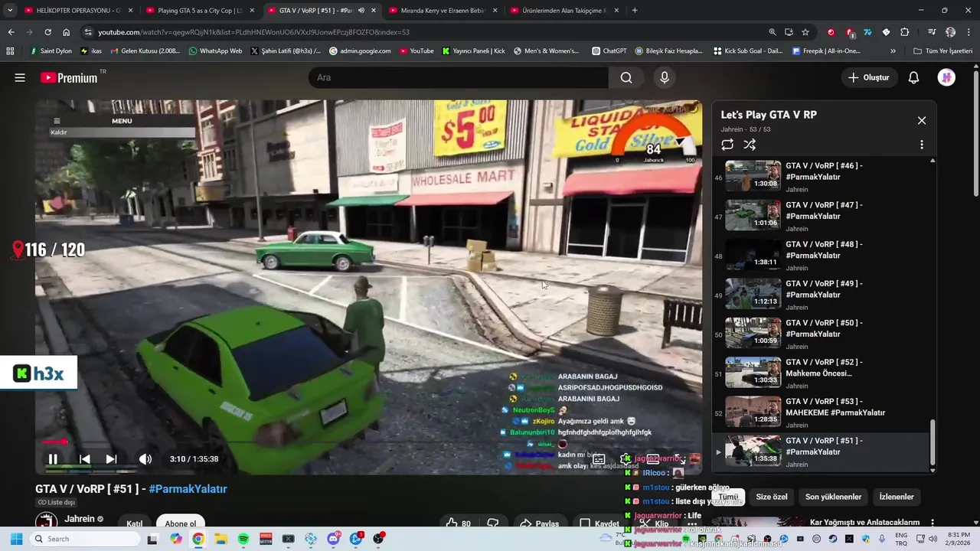
Task: Toggle playlist shuffle
Action: pos(750,144)
